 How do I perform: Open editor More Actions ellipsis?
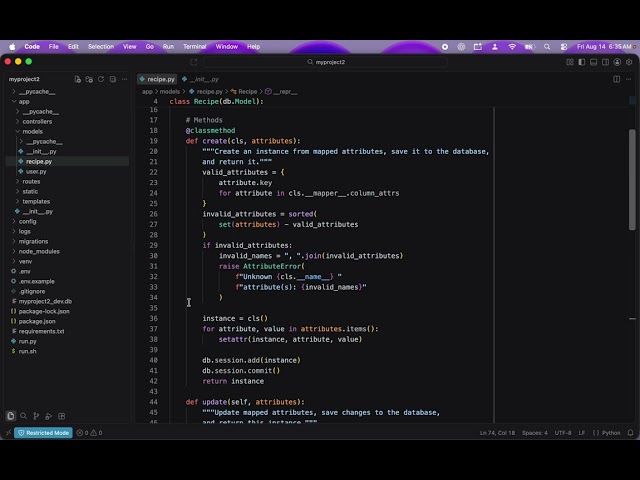(629, 79)
